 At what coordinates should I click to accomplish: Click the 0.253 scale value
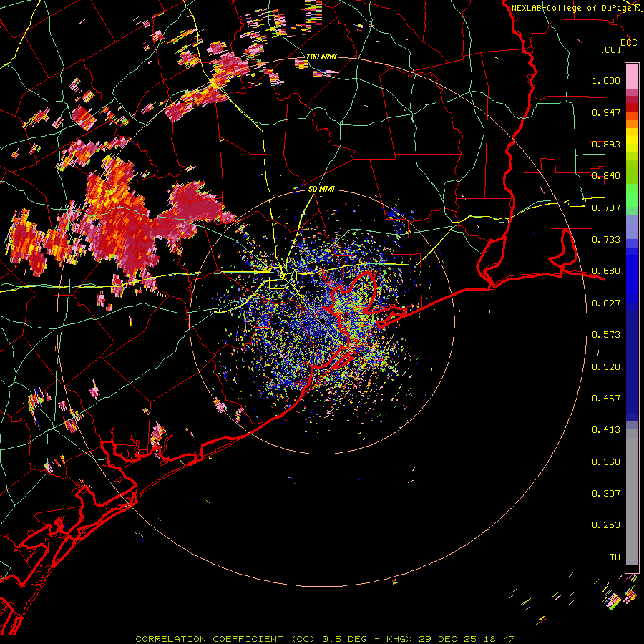point(606,525)
